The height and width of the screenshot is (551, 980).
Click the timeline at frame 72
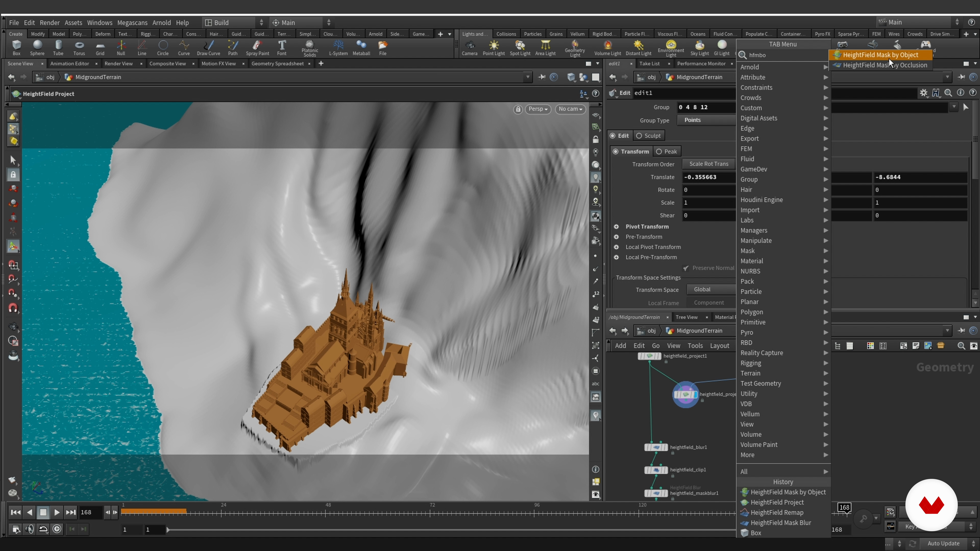point(430,512)
